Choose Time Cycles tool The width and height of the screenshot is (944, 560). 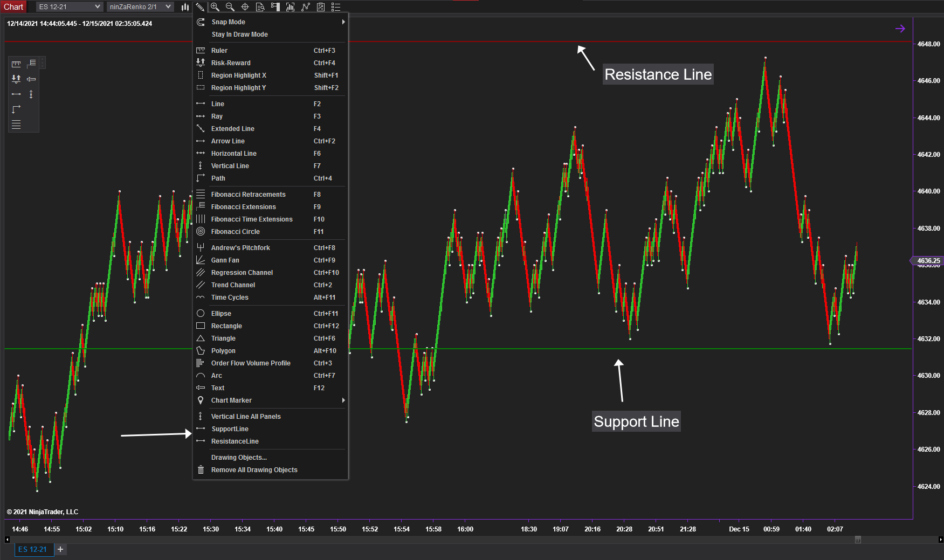coord(271,298)
